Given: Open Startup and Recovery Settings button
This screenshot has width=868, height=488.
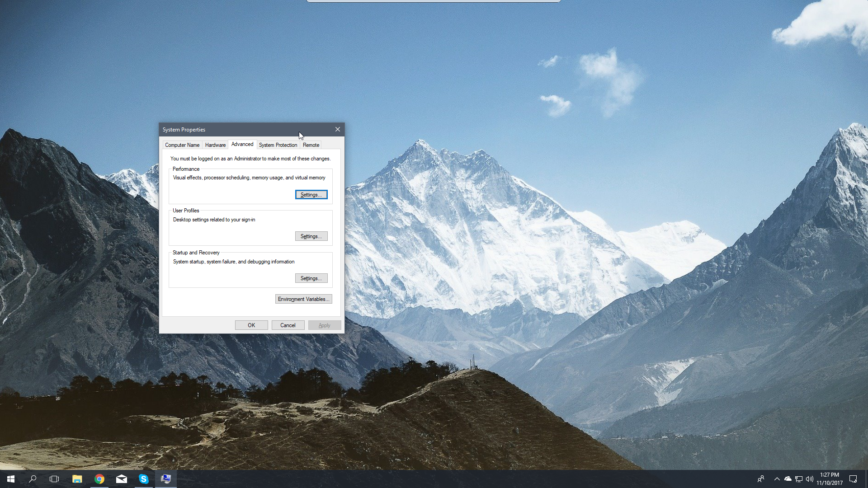Looking at the screenshot, I should pyautogui.click(x=311, y=278).
